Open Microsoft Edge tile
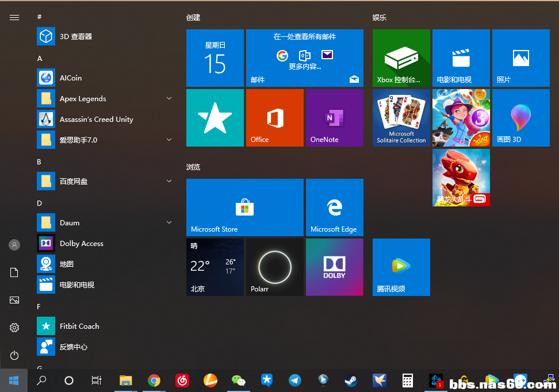Viewport: 559px width, 392px height. click(334, 207)
